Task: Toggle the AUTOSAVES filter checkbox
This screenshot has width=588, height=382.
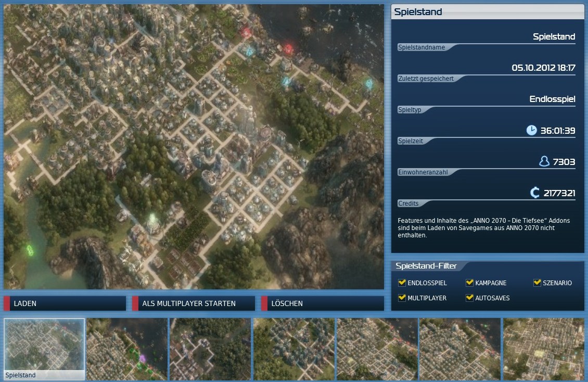Action: (x=469, y=298)
